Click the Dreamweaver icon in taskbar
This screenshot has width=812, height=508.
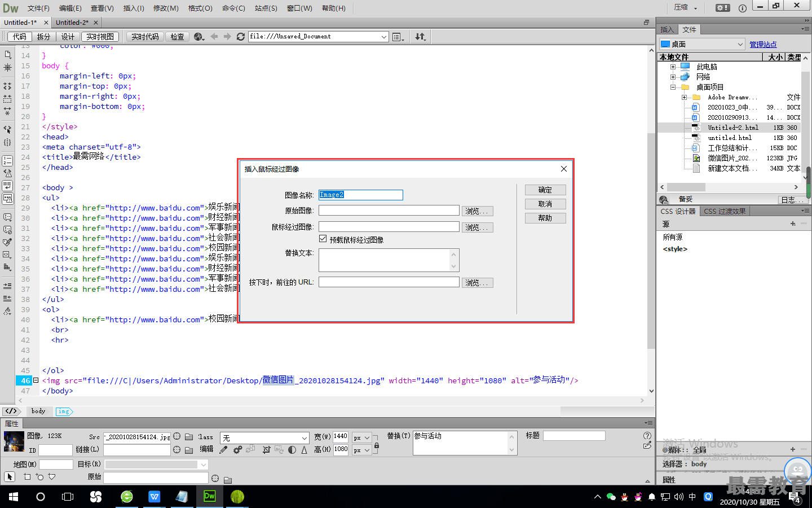click(210, 496)
